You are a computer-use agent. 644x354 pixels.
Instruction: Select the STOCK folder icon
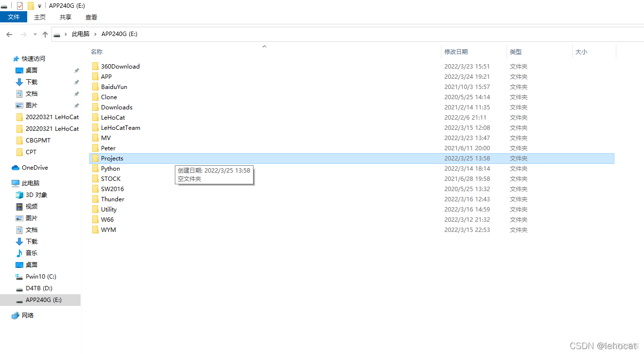click(95, 178)
